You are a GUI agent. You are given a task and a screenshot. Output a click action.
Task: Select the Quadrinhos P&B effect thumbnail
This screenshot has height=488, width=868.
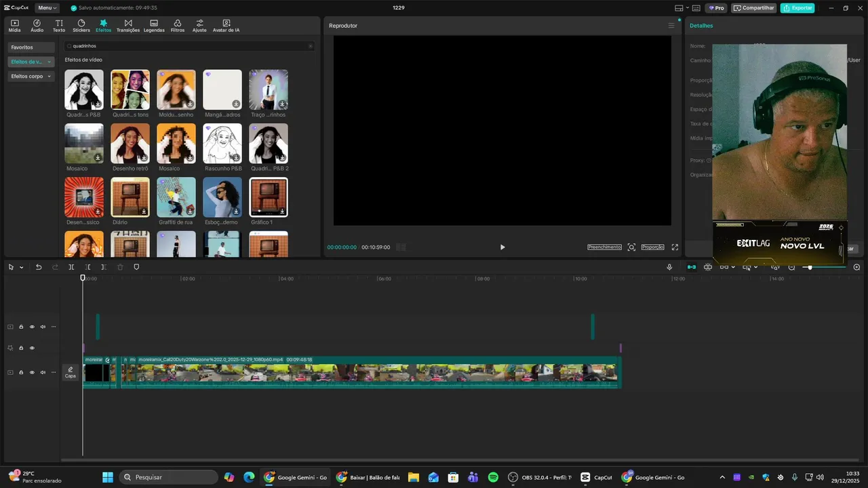84,89
